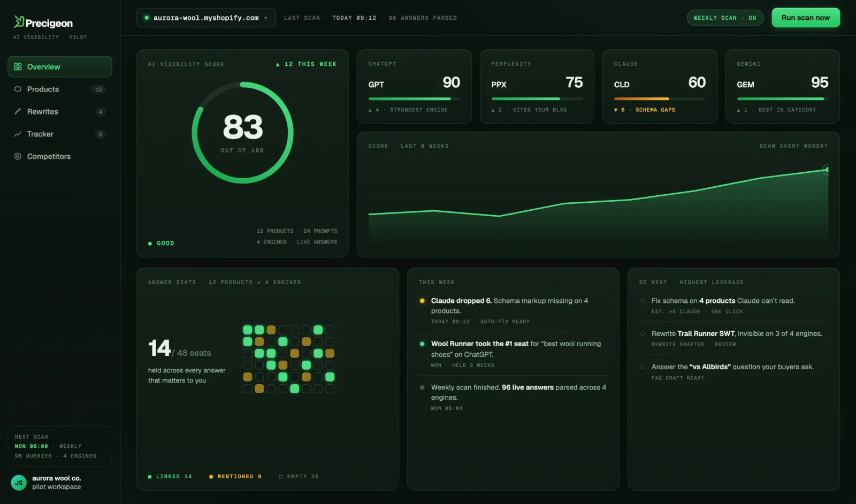Click the Claude Schema Gaps warning label
This screenshot has width=856, height=504.
point(655,110)
